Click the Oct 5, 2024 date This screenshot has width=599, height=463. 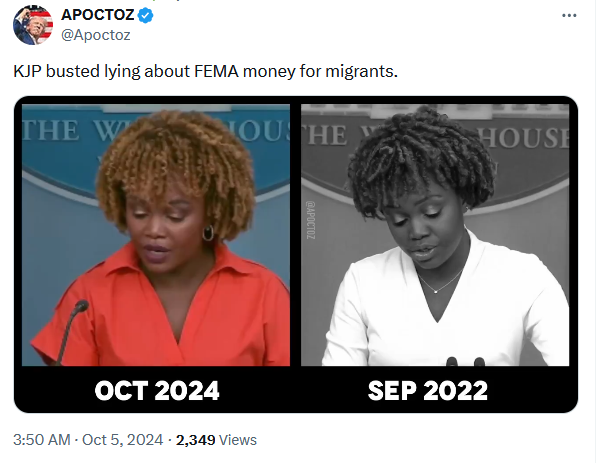click(x=123, y=440)
